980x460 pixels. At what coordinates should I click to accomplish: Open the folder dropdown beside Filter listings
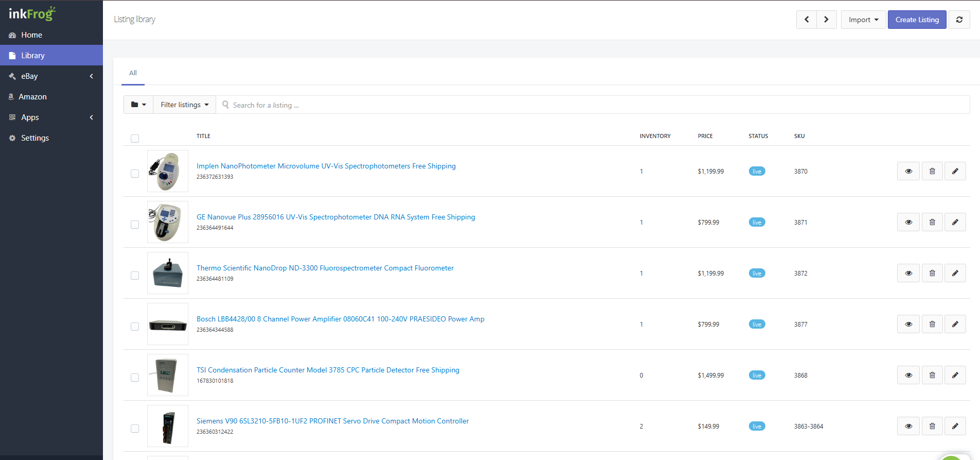138,105
